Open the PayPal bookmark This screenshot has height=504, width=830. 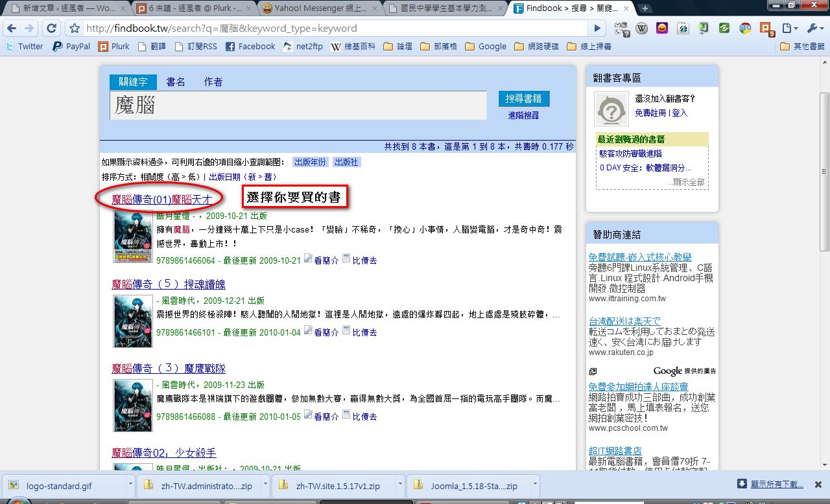71,47
